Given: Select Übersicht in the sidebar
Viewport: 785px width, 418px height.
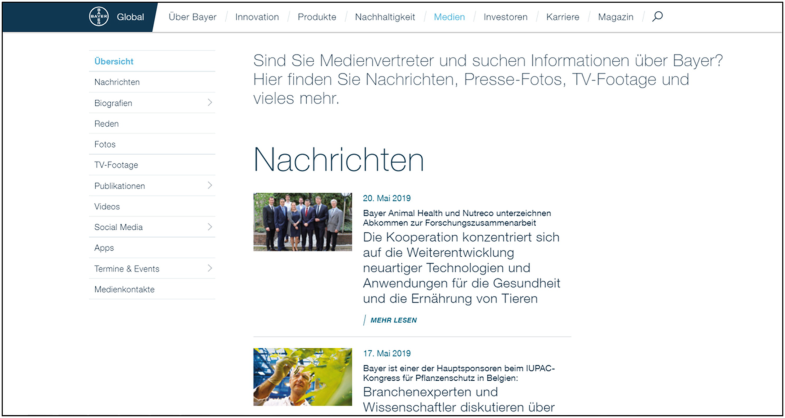Looking at the screenshot, I should (152, 62).
